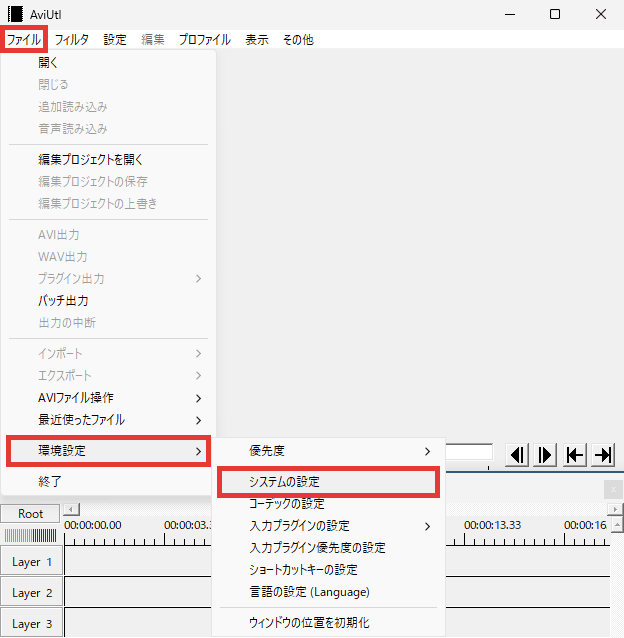Open the フィルタ menu in the menu bar
This screenshot has width=624, height=638.
[72, 40]
